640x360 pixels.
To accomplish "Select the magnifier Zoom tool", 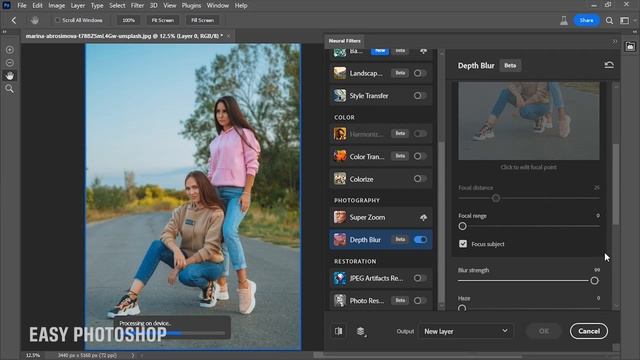I will click(x=9, y=89).
